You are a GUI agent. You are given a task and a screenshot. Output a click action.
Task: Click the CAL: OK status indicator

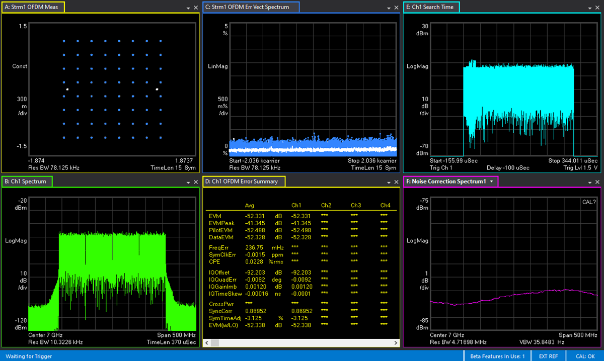coord(585,356)
